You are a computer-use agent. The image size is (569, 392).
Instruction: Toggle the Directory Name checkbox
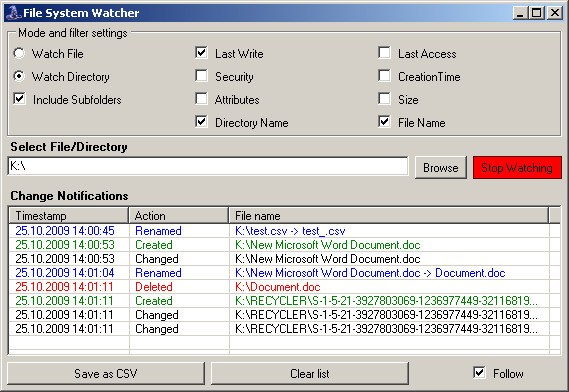tap(201, 122)
